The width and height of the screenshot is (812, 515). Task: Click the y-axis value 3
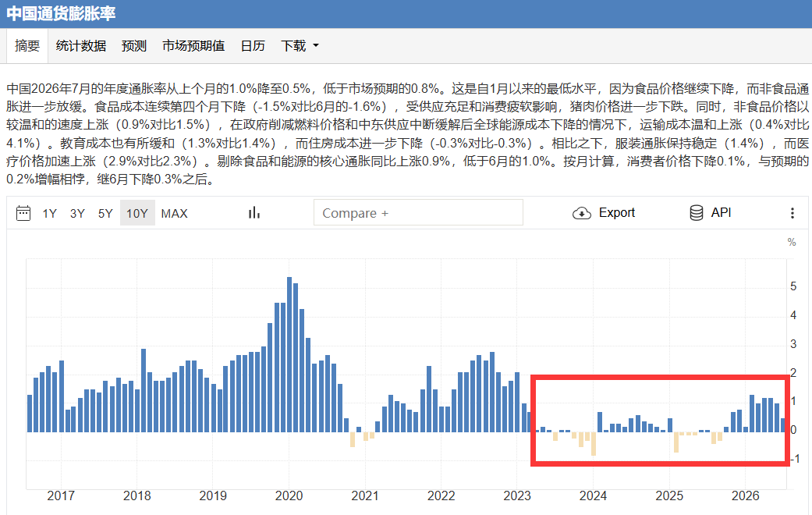coord(793,344)
